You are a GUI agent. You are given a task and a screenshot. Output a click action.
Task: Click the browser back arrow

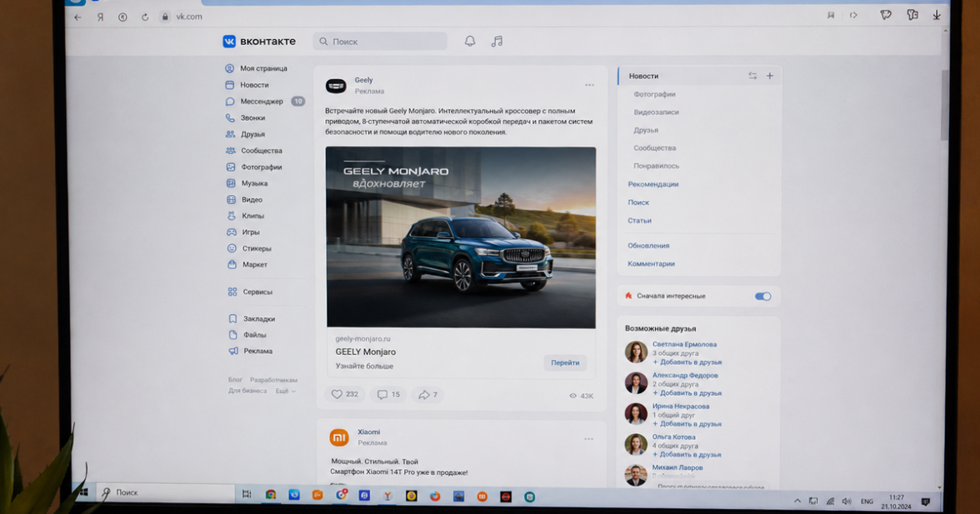pos(78,17)
